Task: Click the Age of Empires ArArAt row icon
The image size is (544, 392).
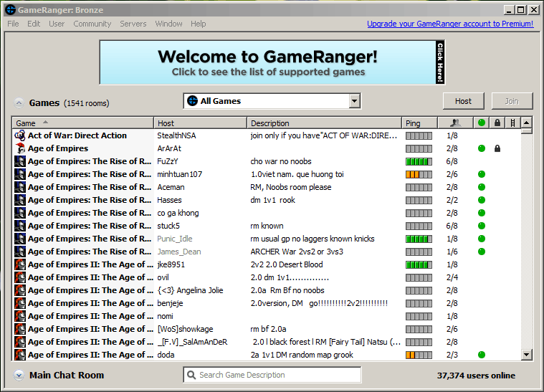Action: click(20, 148)
